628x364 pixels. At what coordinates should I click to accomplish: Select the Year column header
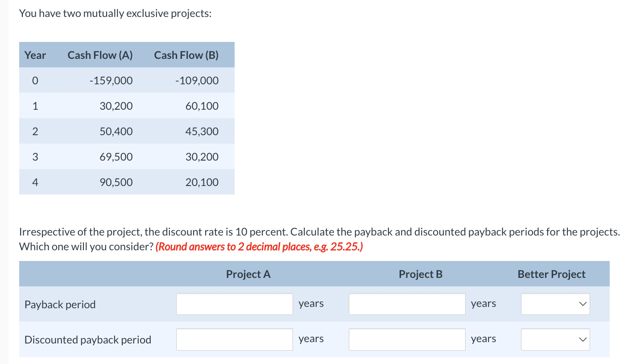tap(35, 55)
